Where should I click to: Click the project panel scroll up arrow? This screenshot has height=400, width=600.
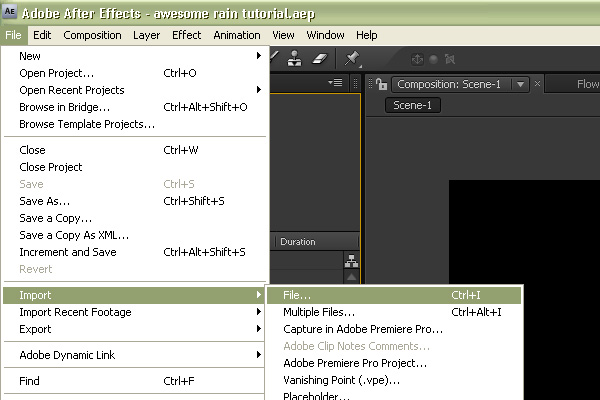[x=351, y=277]
